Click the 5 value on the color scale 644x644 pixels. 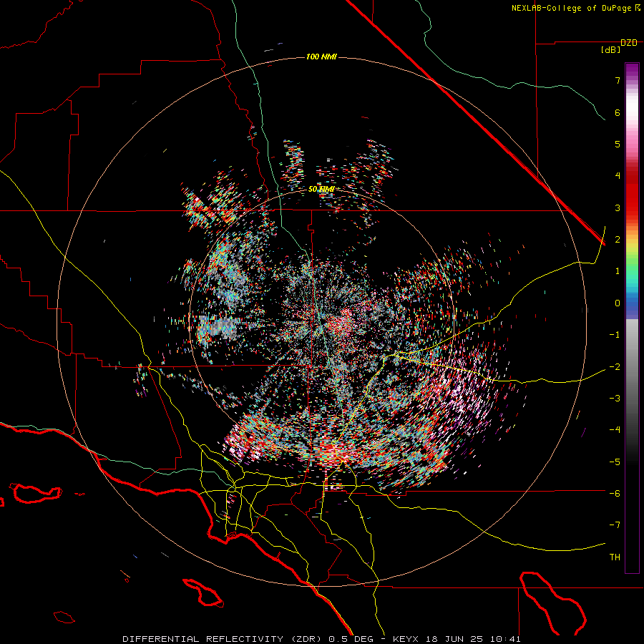click(618, 144)
